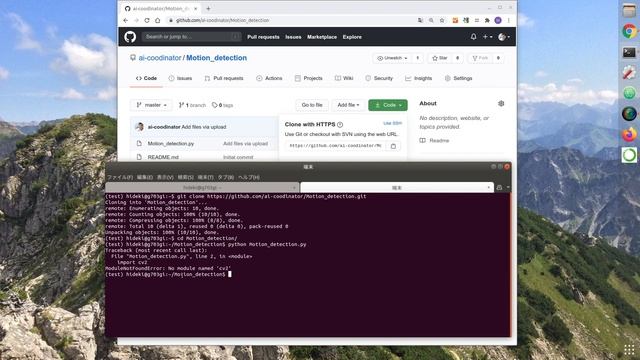Image resolution: width=640 pixels, height=360 pixels.
Task: Select the Pull requests repository tab
Action: pos(224,78)
